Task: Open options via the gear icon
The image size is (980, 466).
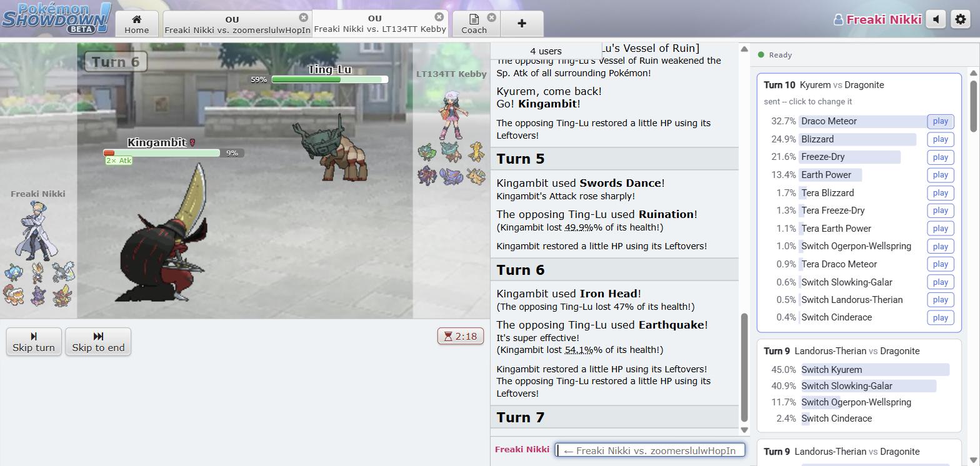Action: pyautogui.click(x=961, y=19)
